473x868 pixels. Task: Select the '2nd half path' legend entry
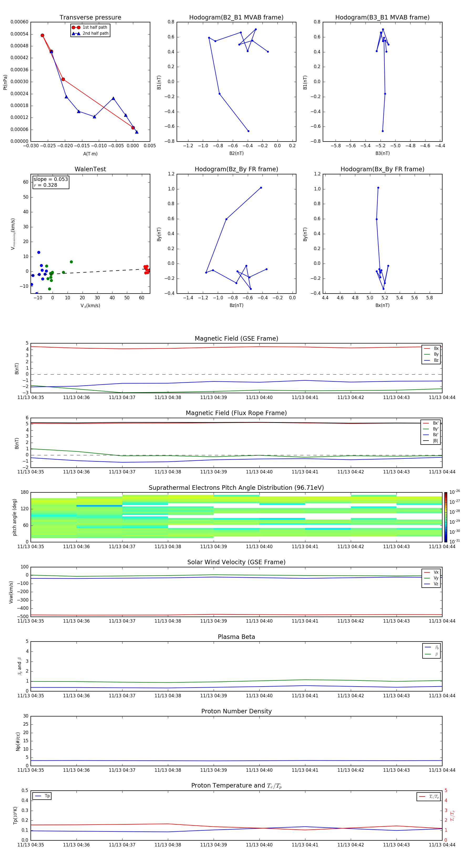[90, 33]
